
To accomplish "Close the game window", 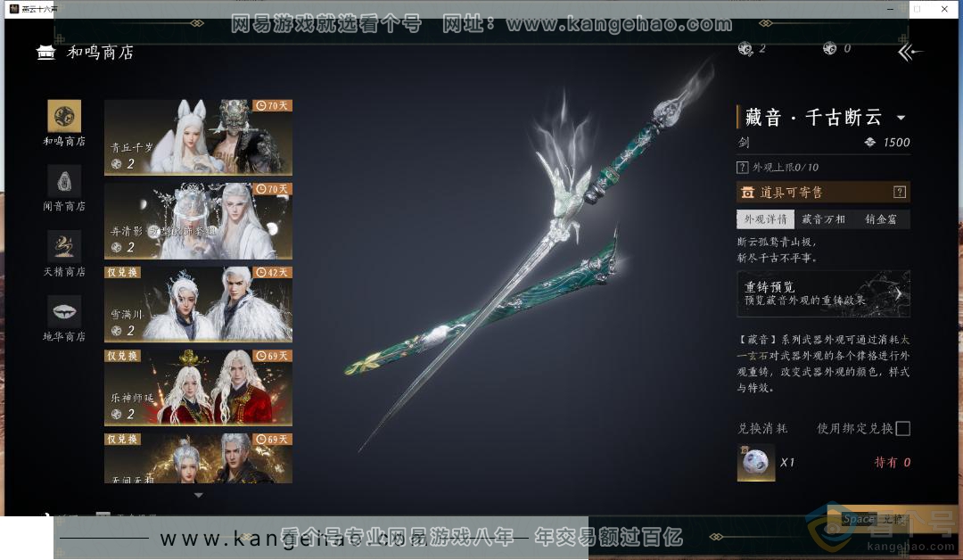I will pos(944,9).
